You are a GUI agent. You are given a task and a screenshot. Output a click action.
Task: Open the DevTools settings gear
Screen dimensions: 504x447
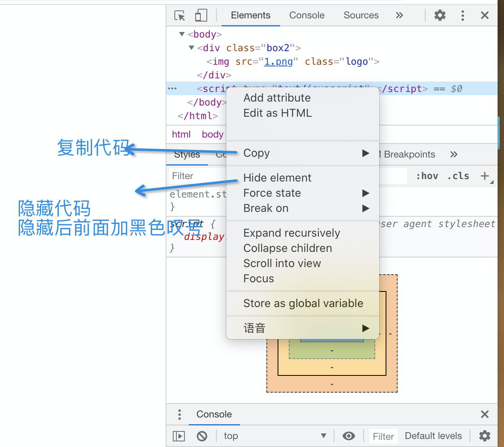point(439,15)
